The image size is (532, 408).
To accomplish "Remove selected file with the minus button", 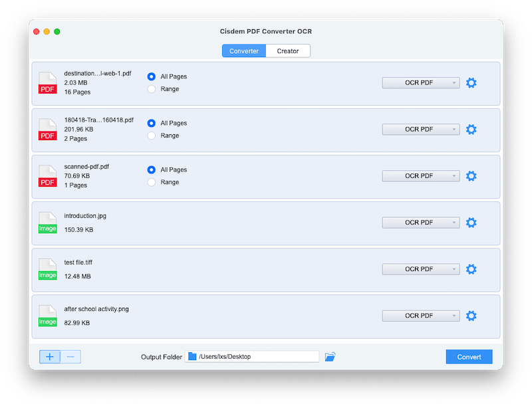I will click(x=68, y=356).
